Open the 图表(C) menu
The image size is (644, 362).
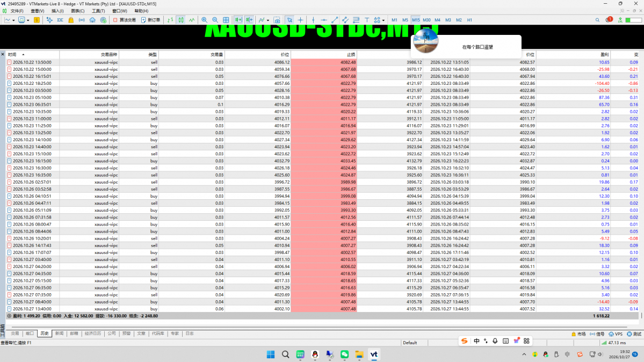click(x=78, y=11)
